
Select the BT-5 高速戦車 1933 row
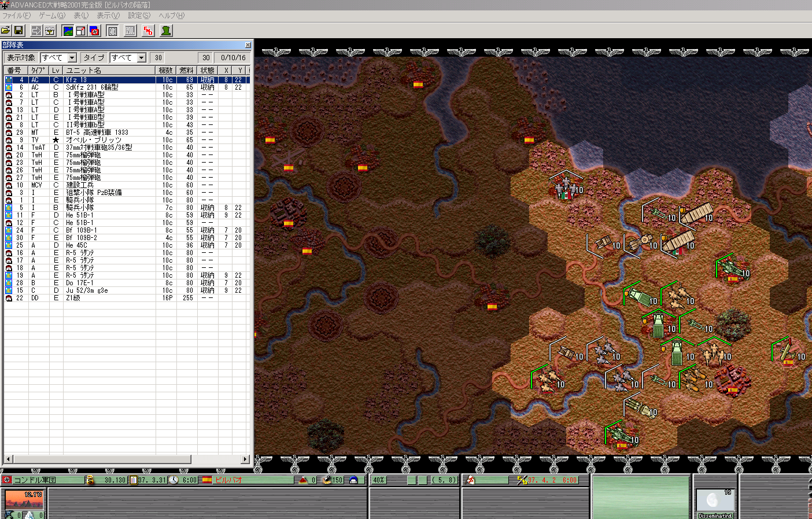coord(127,132)
